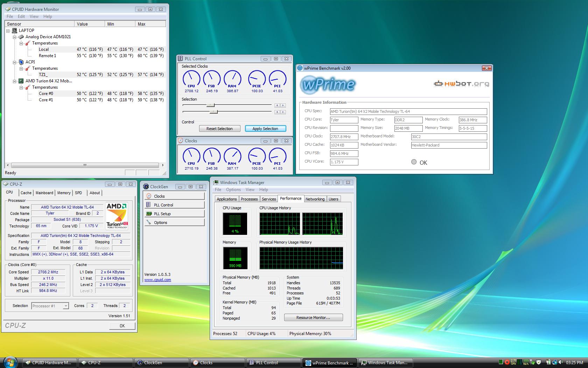
Task: Collapse the LAPTOP tree node
Action: point(8,30)
